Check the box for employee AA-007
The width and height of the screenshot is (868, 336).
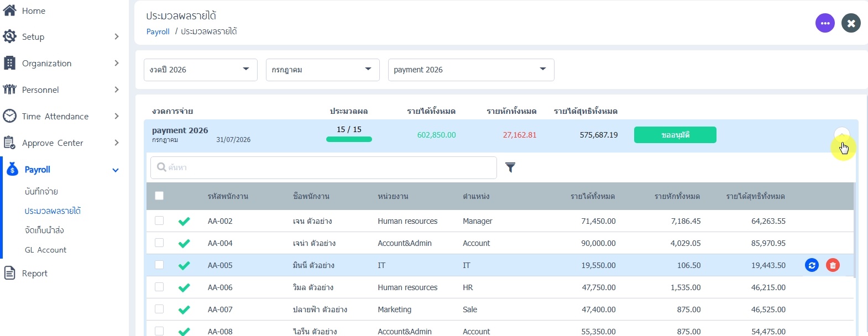tap(159, 309)
